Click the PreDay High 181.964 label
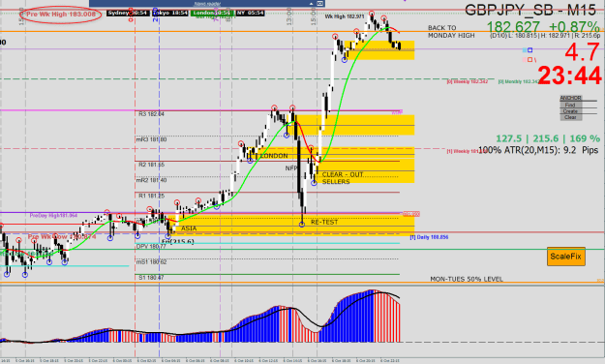Image resolution: width=605 pixels, height=364 pixels. point(53,215)
